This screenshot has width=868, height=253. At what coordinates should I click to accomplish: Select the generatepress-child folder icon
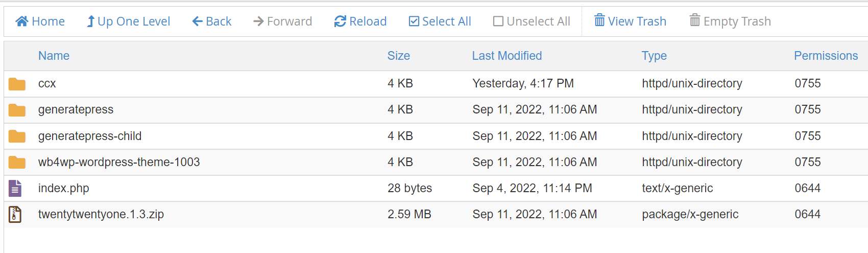pyautogui.click(x=17, y=136)
